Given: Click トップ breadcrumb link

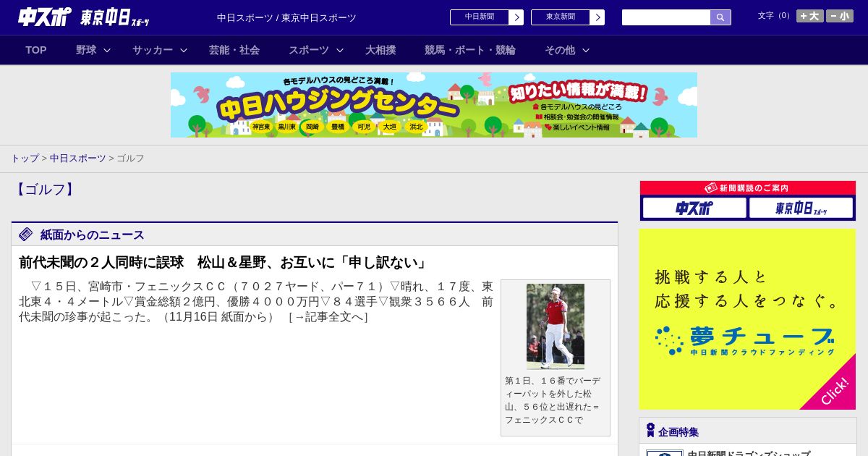Looking at the screenshot, I should [25, 159].
